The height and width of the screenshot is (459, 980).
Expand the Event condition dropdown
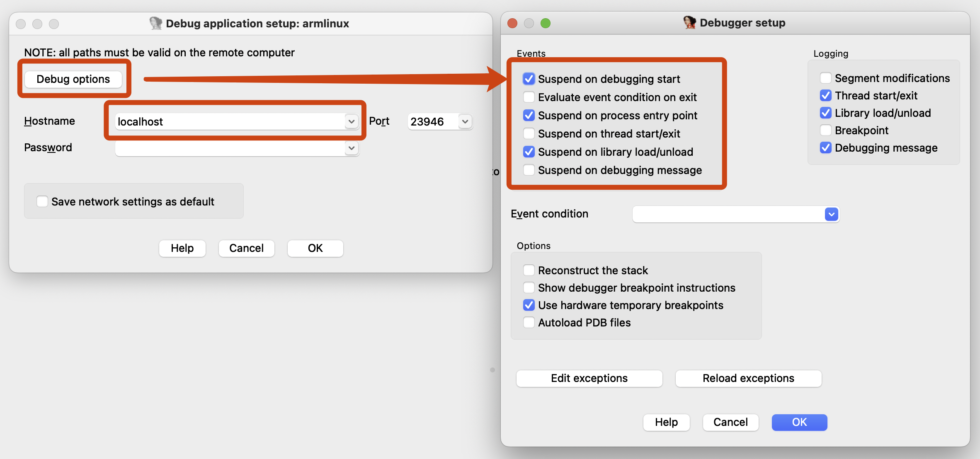click(831, 214)
